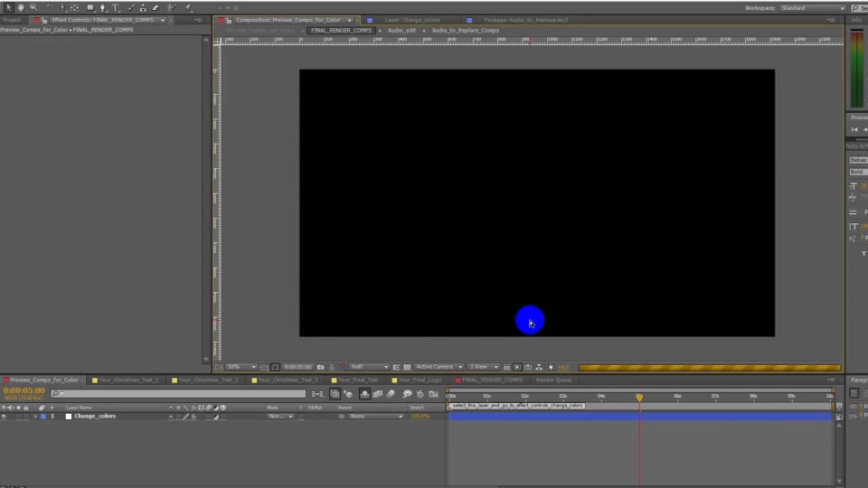Toggle Hide Shy Layers switch
The image size is (868, 488).
364,394
